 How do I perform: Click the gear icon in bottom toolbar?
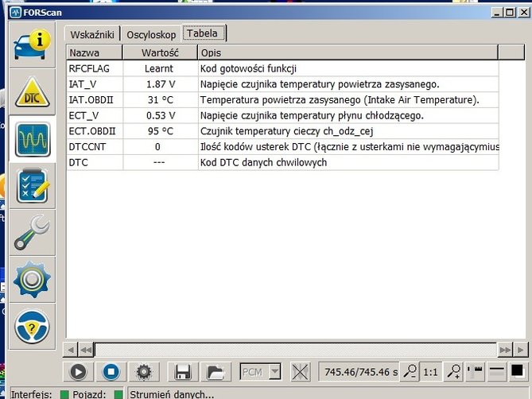(144, 371)
